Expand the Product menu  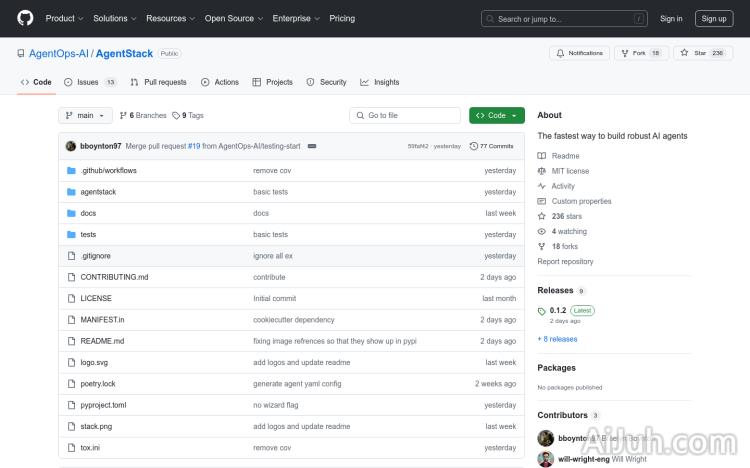tap(65, 18)
